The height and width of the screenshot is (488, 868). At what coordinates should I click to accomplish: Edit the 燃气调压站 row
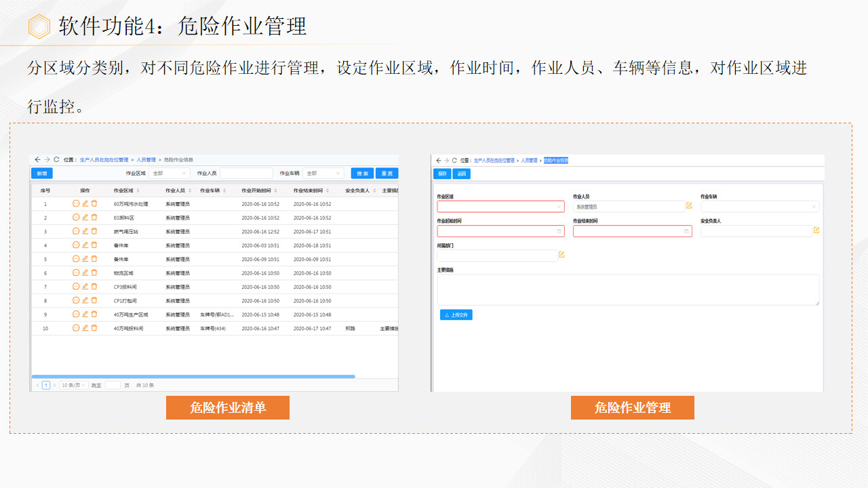point(85,231)
